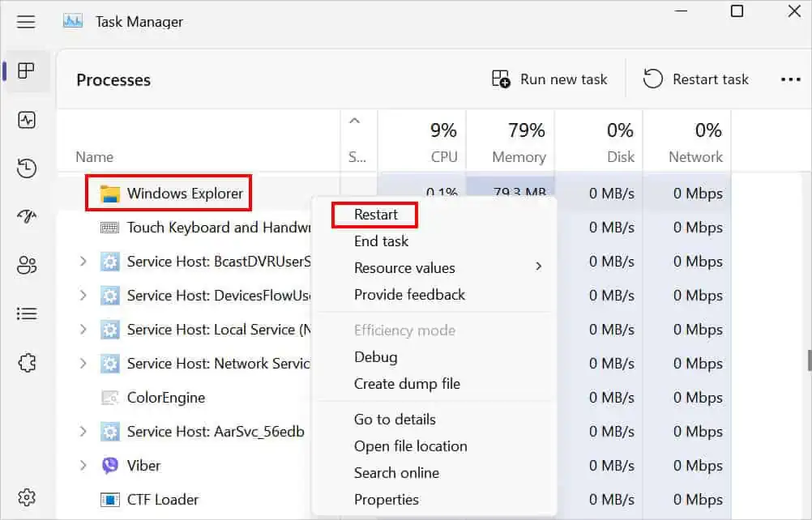Viewport: 812px width, 520px height.
Task: Open Startup apps from the sidebar
Action: (x=27, y=216)
